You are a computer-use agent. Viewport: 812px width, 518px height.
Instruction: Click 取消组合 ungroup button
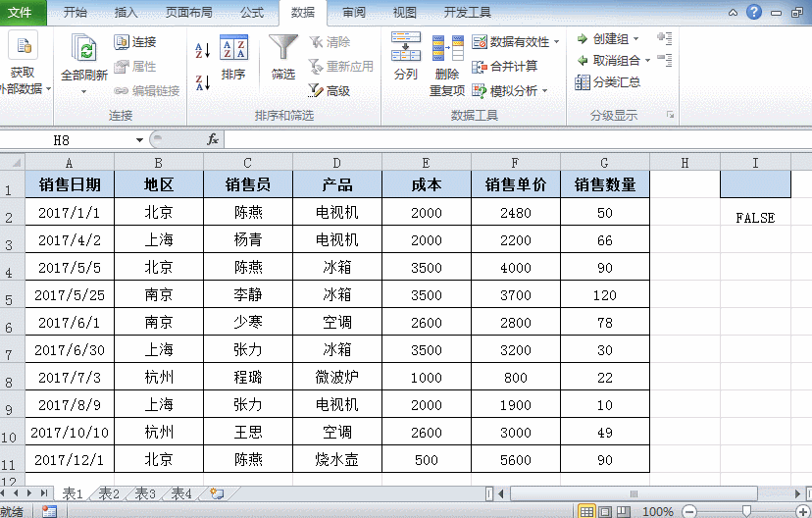pos(609,61)
